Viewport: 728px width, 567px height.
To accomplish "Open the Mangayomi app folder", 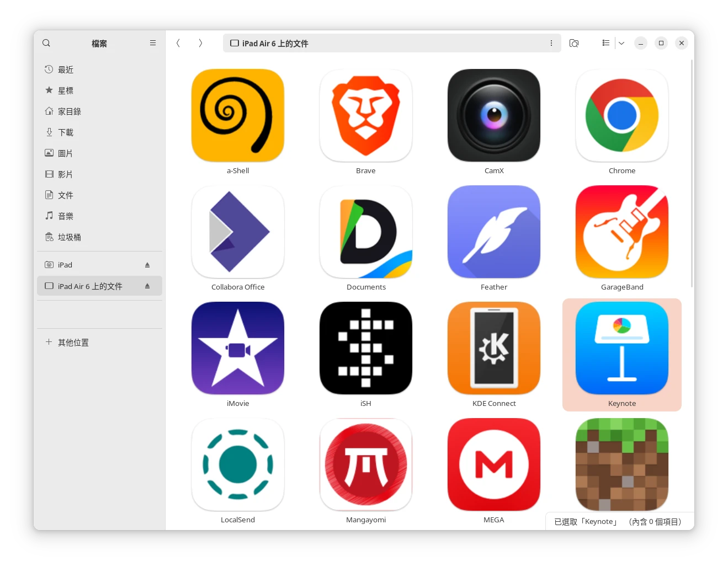I will (366, 464).
